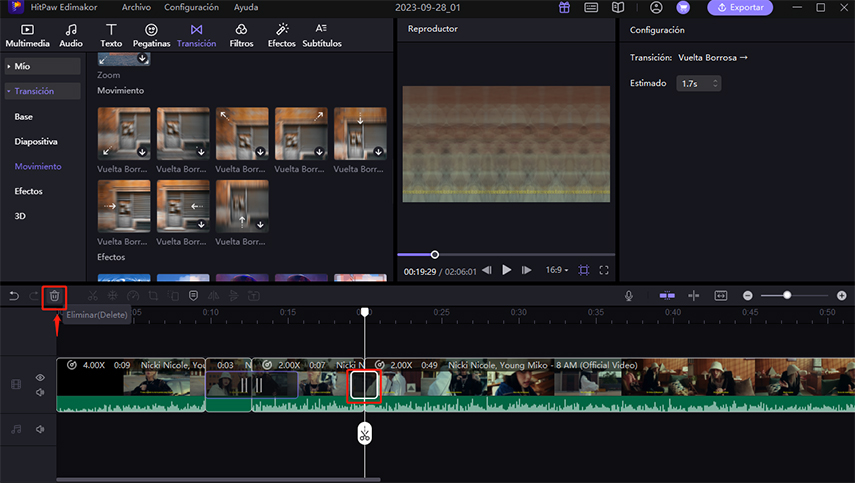
Task: Click the mirror flip icon in timeline toolbar
Action: click(213, 296)
